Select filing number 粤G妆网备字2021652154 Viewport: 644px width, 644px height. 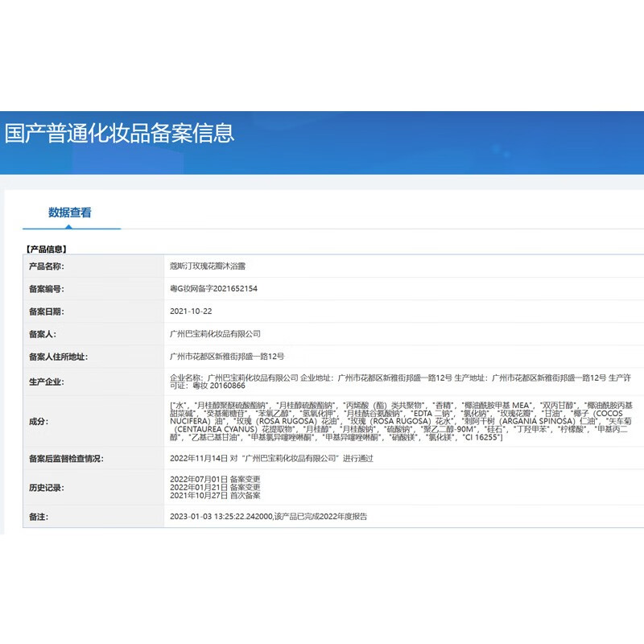[213, 289]
